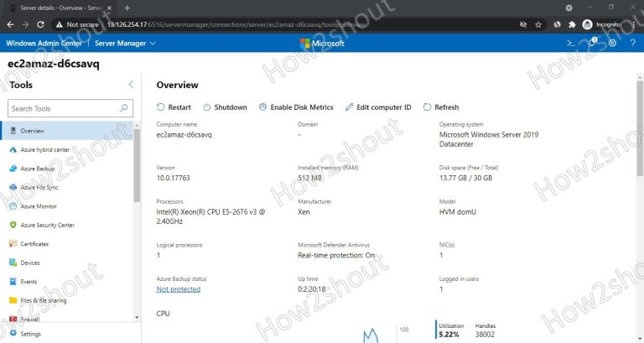Open Windows Admin Center settings gear

click(x=612, y=43)
